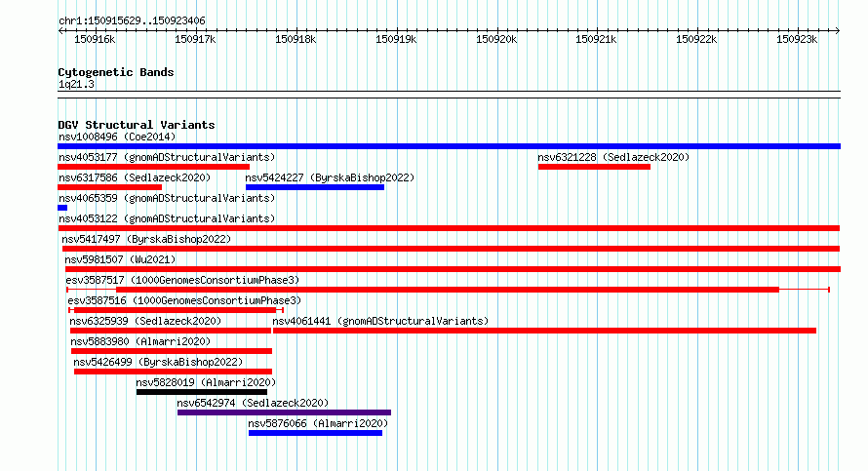Viewport: 868px width, 471px height.
Task: Click the red nsv5883980 variant bar
Action: click(x=172, y=351)
